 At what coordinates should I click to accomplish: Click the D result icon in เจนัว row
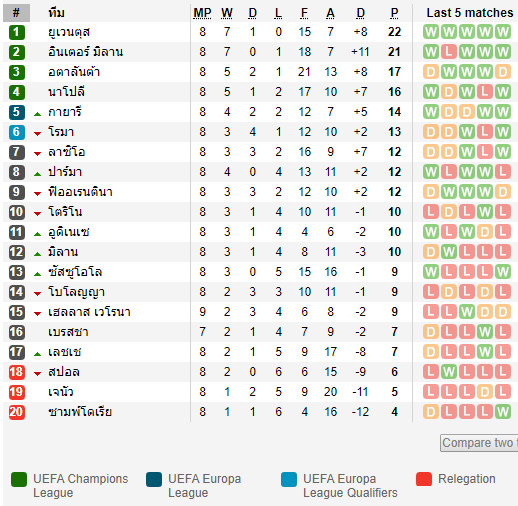pos(485,392)
